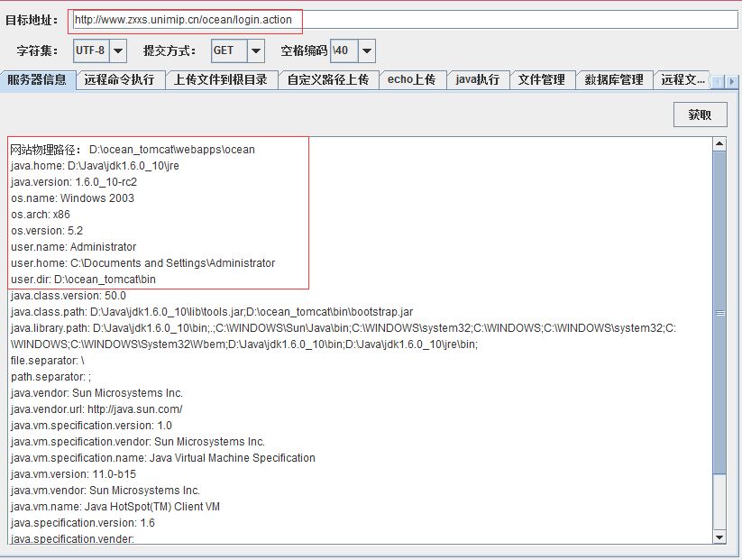Click the output scrollbar down arrow
The height and width of the screenshot is (560, 742).
point(719,537)
